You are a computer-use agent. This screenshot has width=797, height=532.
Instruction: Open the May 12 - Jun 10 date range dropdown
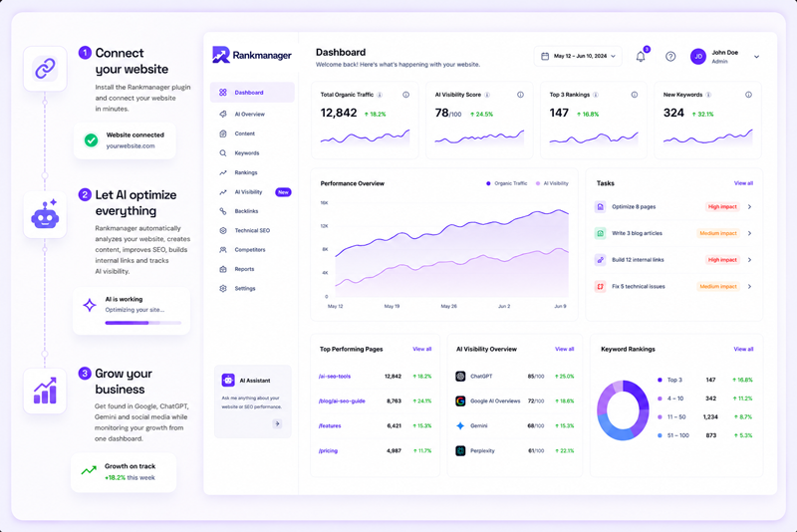tap(578, 56)
